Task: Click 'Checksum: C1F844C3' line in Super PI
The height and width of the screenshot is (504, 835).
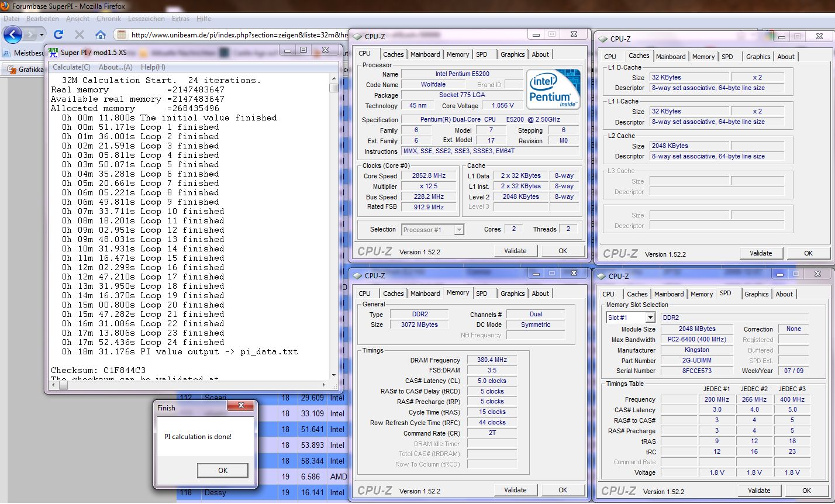Action: [x=98, y=370]
